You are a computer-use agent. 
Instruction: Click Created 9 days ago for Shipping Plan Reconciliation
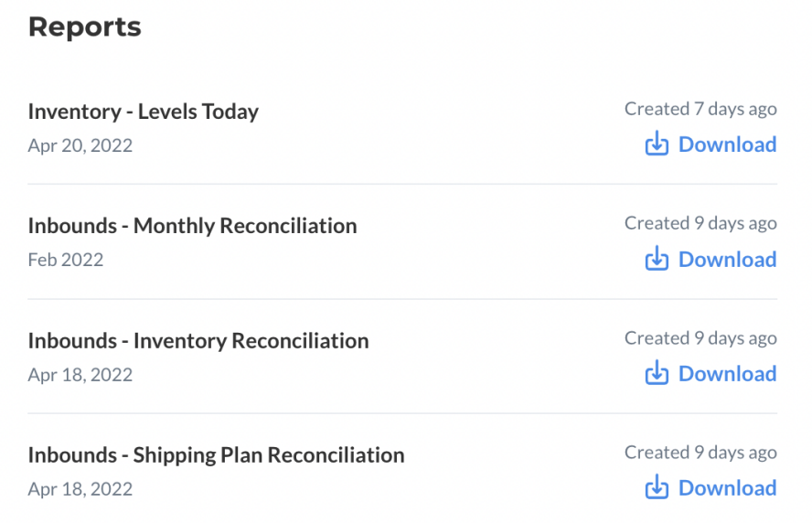pos(700,453)
